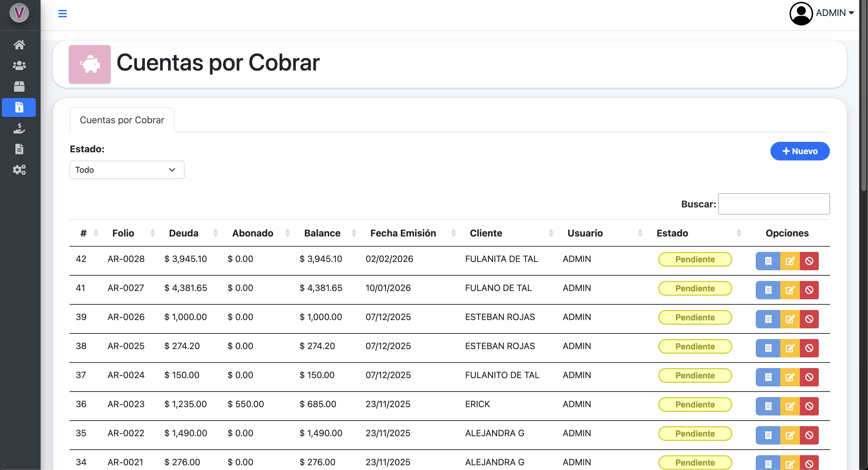Image resolution: width=868 pixels, height=470 pixels.
Task: Switch to the Cuentas por Cobrar tab
Action: pyautogui.click(x=122, y=120)
